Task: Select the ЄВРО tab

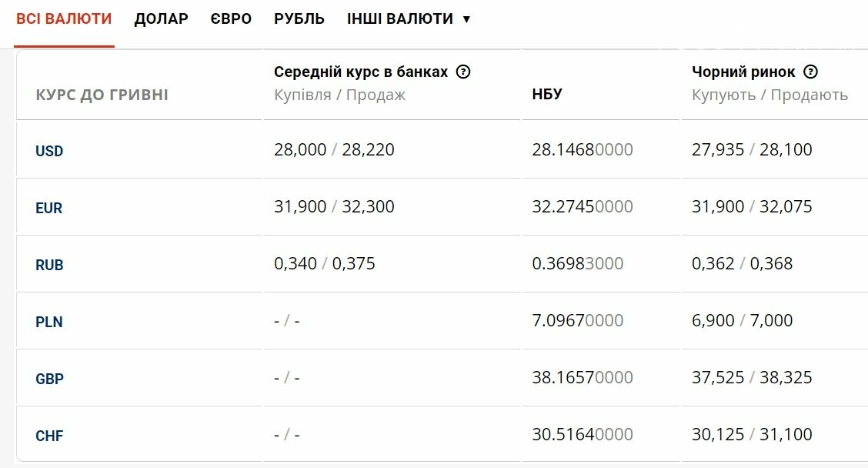Action: [231, 18]
